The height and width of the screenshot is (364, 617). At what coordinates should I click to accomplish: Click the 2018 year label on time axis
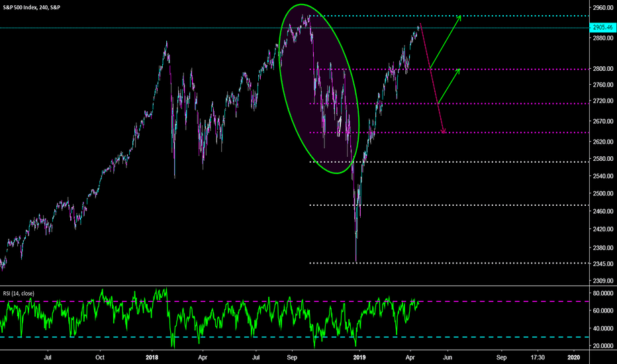152,357
